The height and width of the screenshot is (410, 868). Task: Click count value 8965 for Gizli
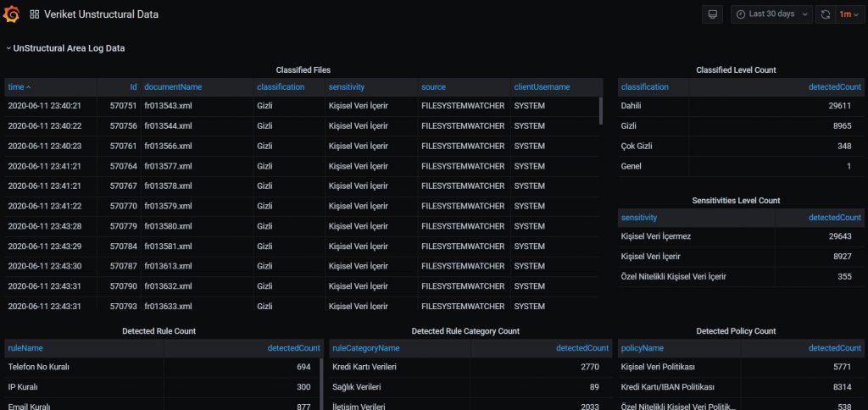(x=842, y=125)
